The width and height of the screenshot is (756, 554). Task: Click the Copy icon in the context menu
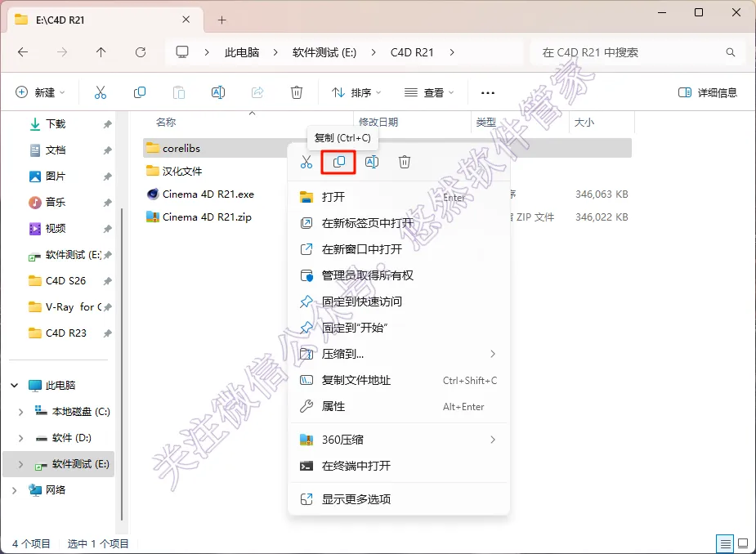coord(338,162)
